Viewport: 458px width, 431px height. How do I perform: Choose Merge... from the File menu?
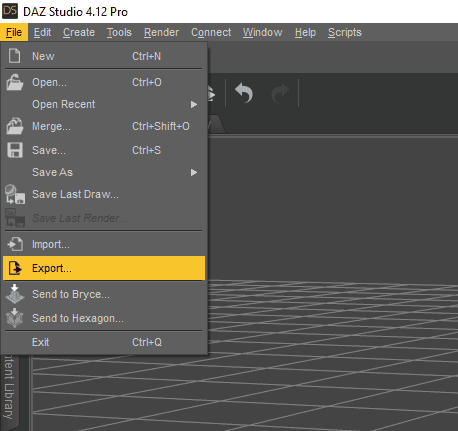(104, 126)
